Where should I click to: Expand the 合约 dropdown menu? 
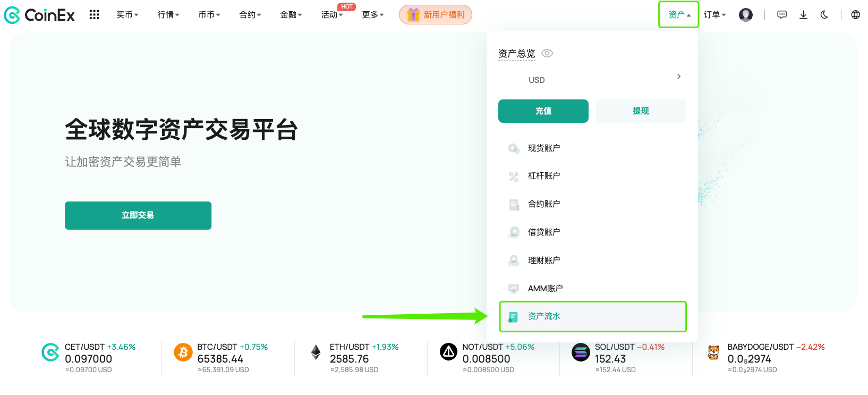point(250,15)
